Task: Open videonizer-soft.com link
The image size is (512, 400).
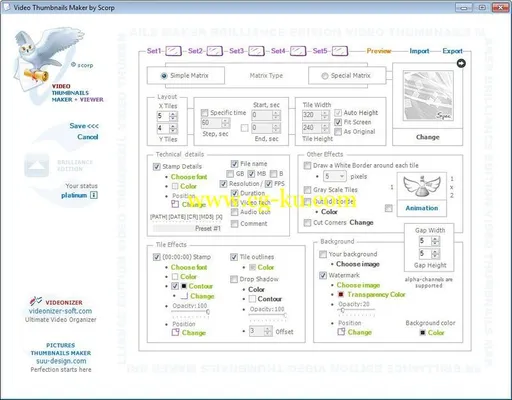Action: pyautogui.click(x=60, y=311)
